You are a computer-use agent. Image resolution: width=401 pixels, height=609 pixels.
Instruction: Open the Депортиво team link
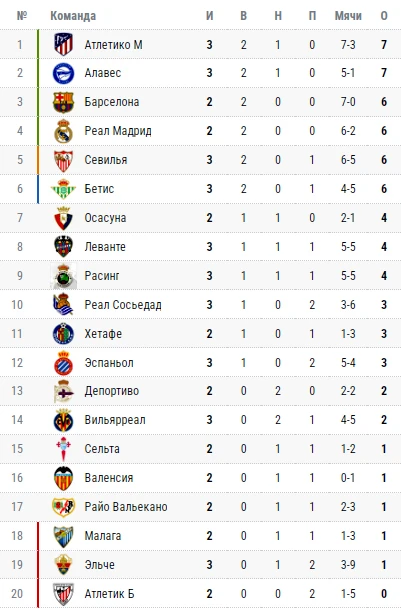(x=112, y=391)
